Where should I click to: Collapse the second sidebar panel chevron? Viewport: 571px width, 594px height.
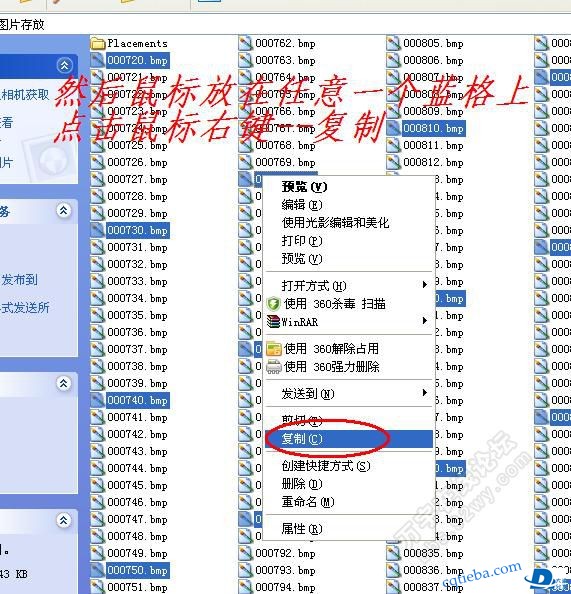[x=64, y=210]
